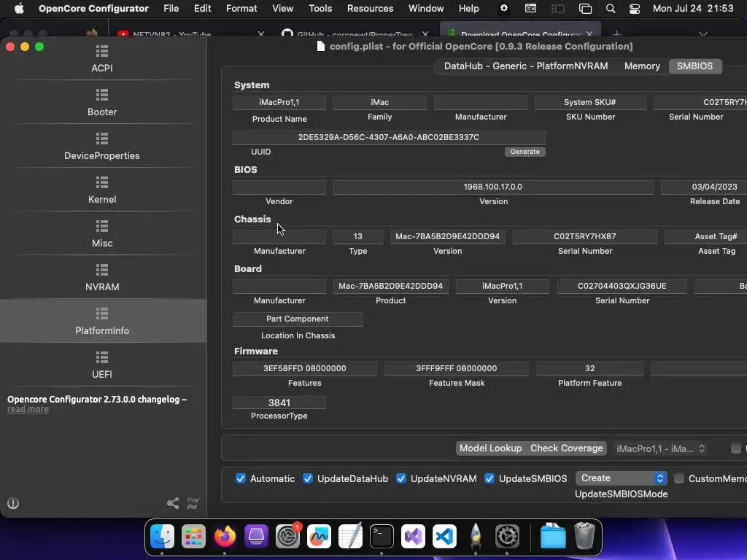Edit the BIOS Version field 1968.100.17.0.0

[493, 187]
